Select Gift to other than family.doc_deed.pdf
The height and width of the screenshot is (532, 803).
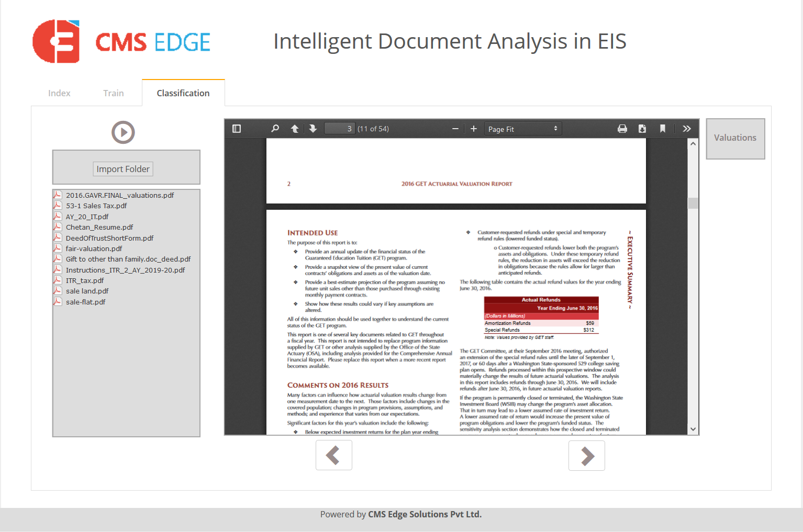(128, 259)
